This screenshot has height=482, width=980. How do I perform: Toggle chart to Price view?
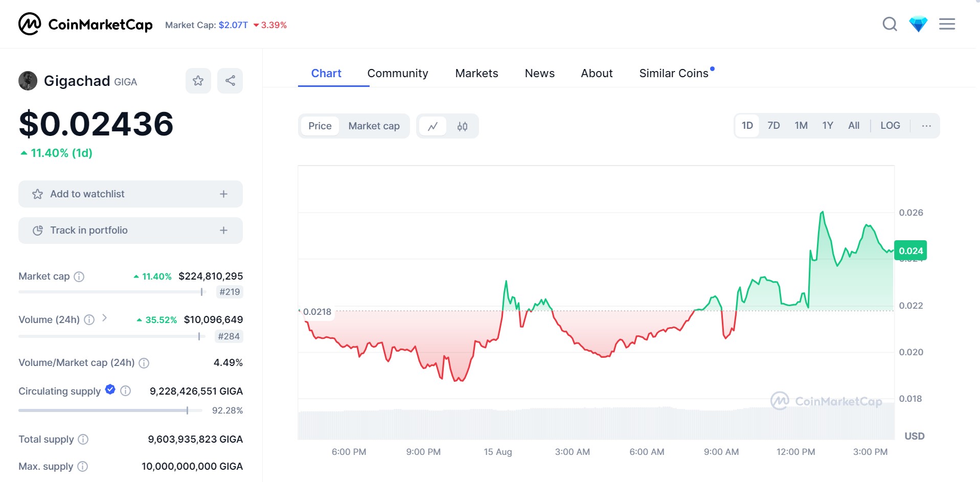point(320,126)
